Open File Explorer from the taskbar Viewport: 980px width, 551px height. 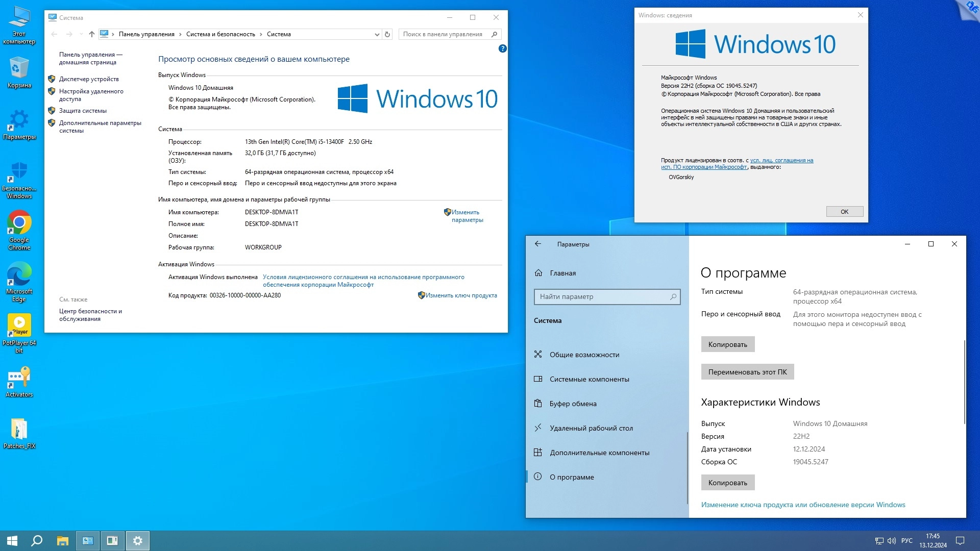(62, 541)
